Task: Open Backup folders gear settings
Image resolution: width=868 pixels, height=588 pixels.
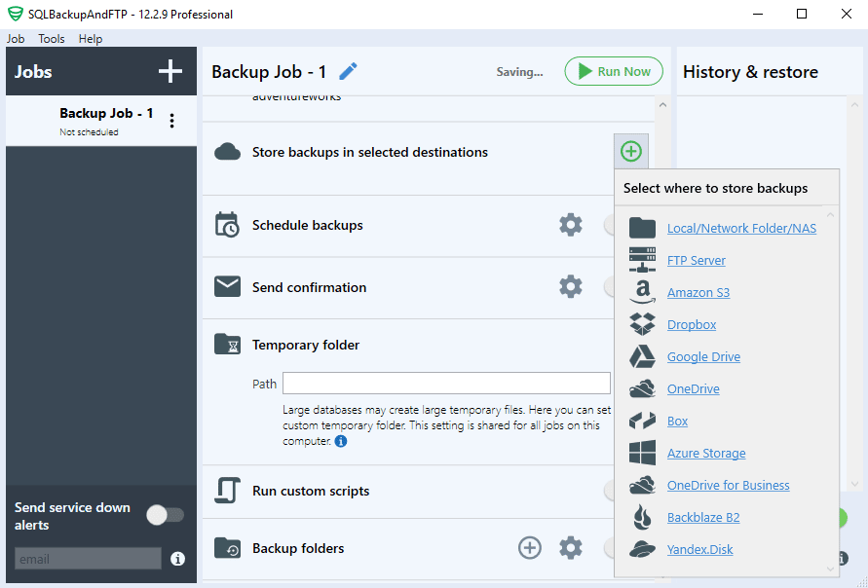Action: tap(571, 548)
